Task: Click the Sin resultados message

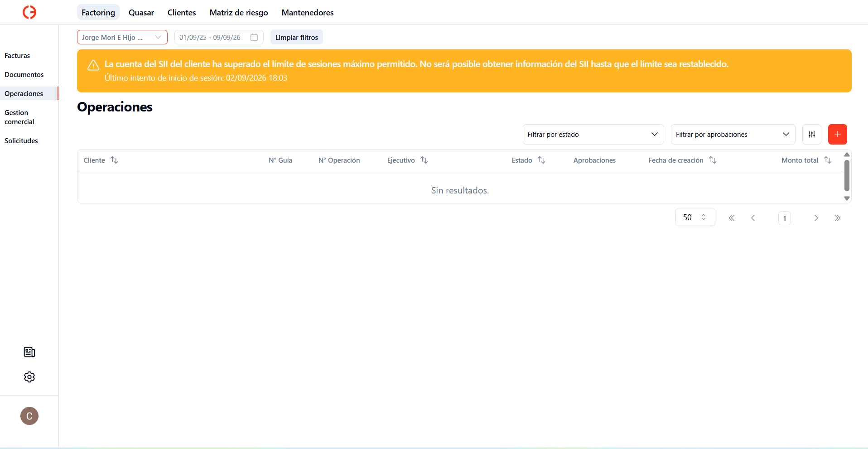Action: tap(460, 190)
